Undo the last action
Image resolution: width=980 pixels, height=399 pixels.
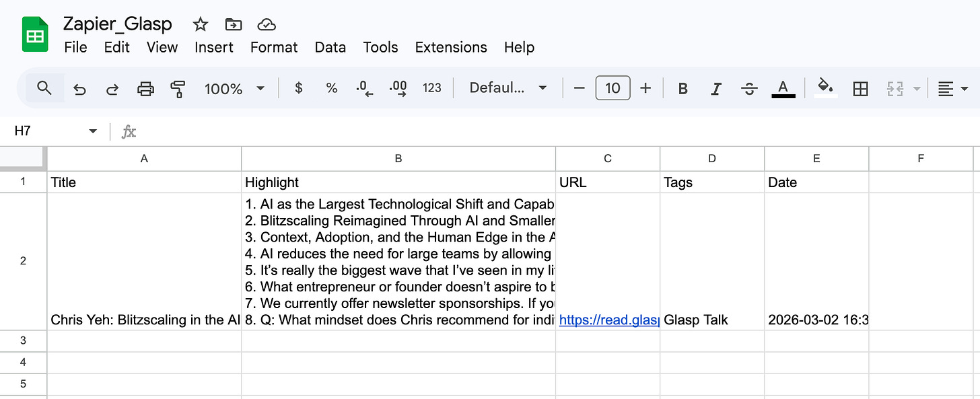pyautogui.click(x=79, y=89)
